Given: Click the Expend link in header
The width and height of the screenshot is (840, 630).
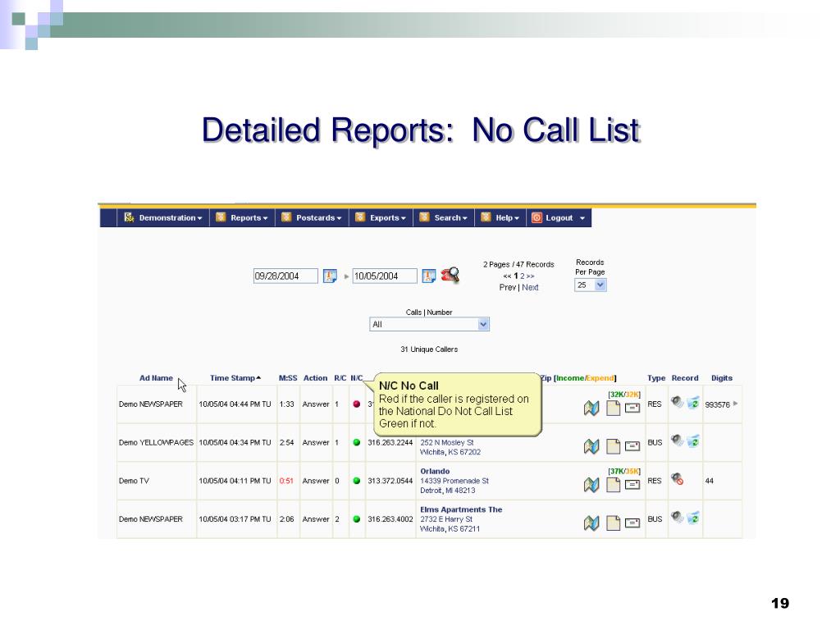Looking at the screenshot, I should click(x=600, y=377).
